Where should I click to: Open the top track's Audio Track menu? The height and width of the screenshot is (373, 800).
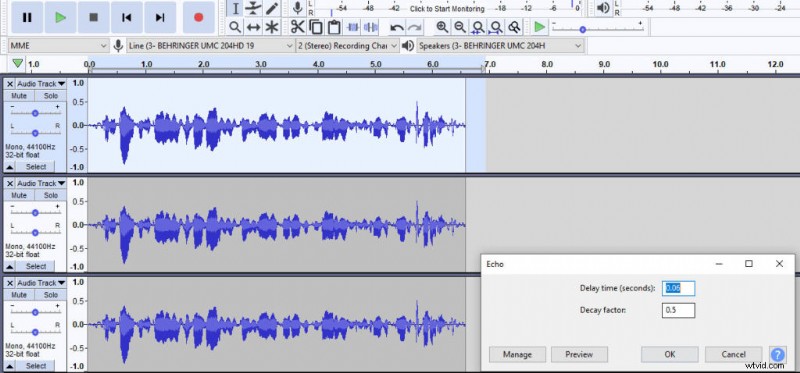(x=41, y=84)
